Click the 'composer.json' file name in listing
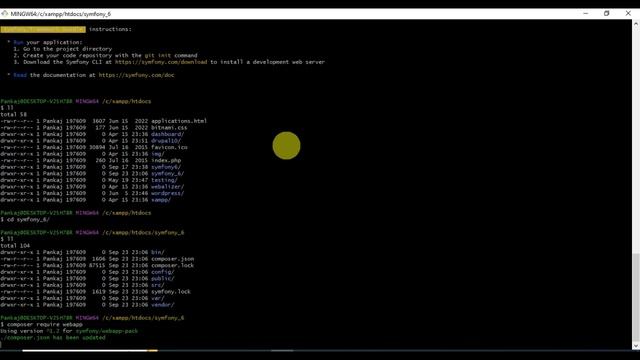The image size is (640, 360). (172, 259)
